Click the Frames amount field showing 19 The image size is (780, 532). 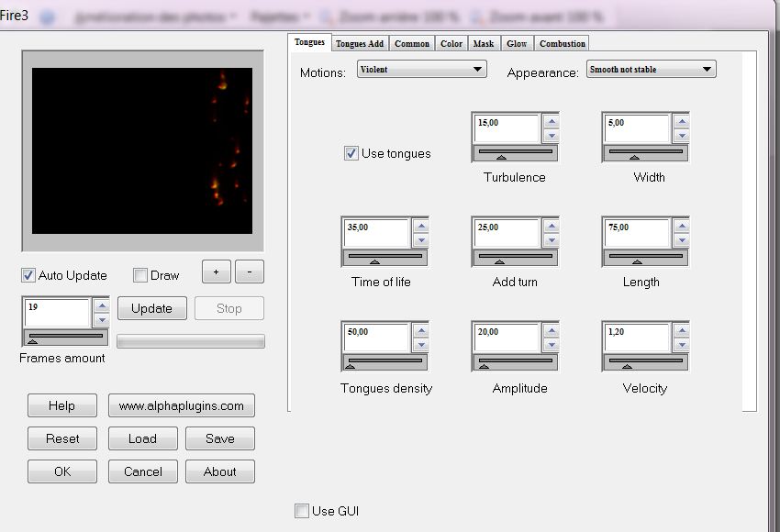[57, 312]
